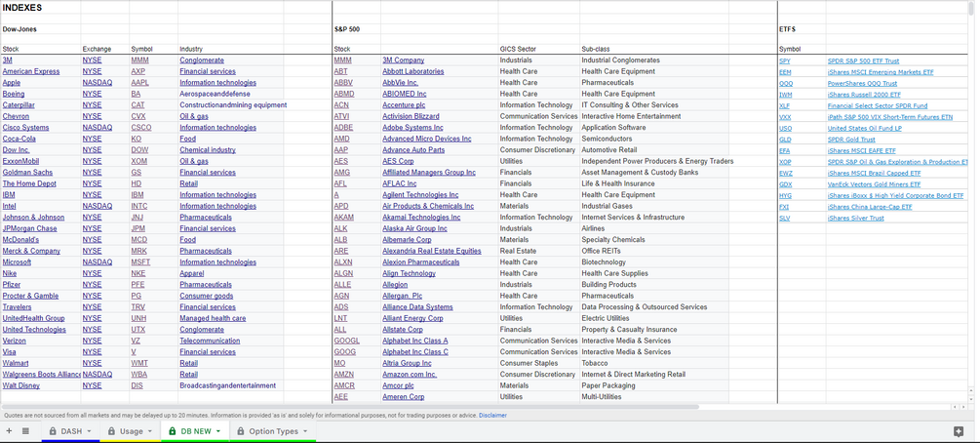
Task: Click the horizontal scrollbar left arrow
Action: point(955,407)
